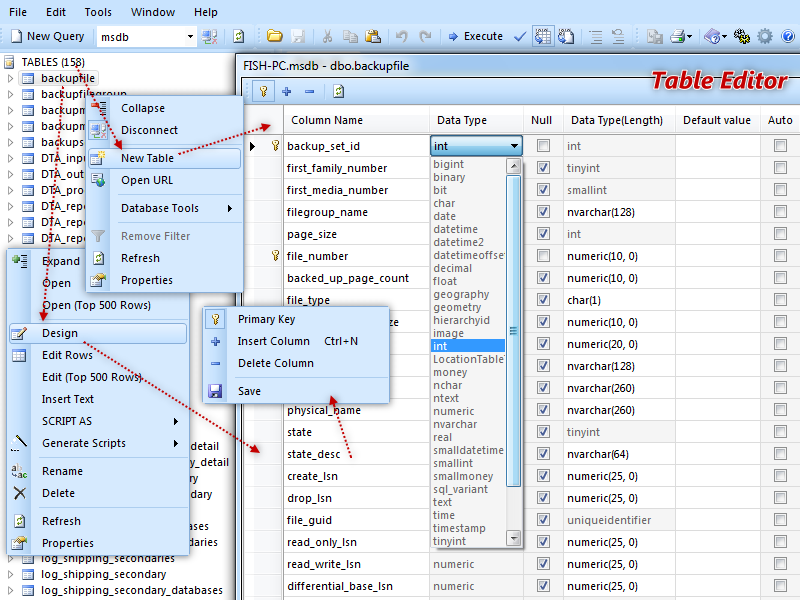The height and width of the screenshot is (600, 800).
Task: Click the cut scissors icon
Action: click(327, 36)
